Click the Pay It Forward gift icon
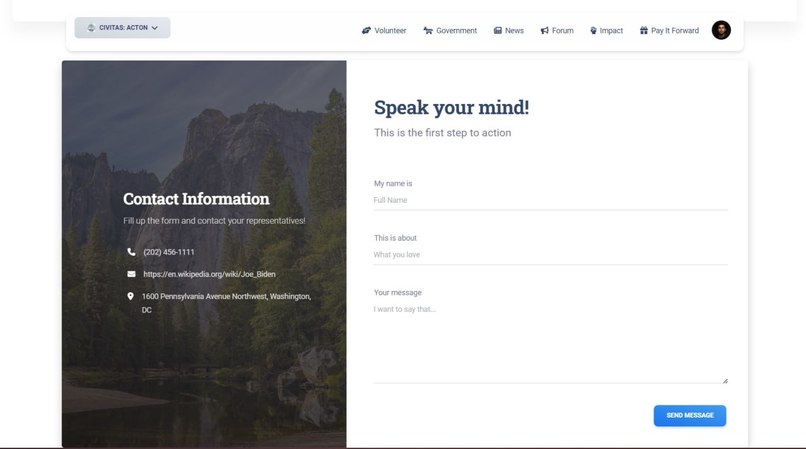The width and height of the screenshot is (806, 449). coord(644,30)
